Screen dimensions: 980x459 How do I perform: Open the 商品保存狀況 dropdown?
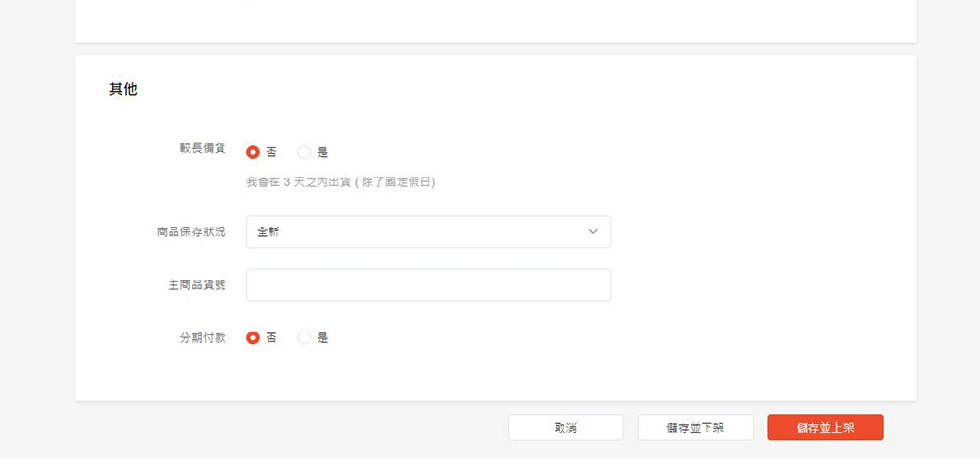(x=427, y=232)
